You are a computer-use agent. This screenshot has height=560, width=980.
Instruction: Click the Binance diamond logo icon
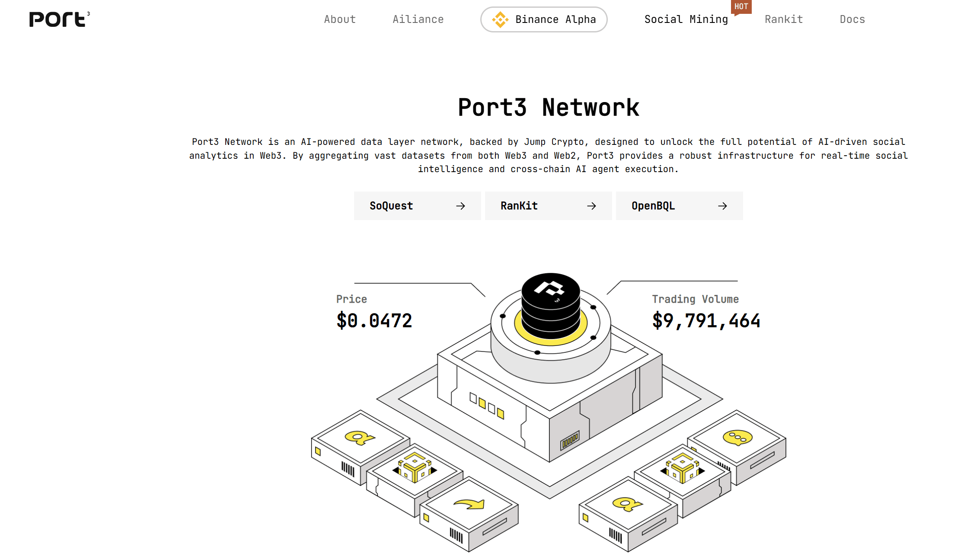click(500, 19)
